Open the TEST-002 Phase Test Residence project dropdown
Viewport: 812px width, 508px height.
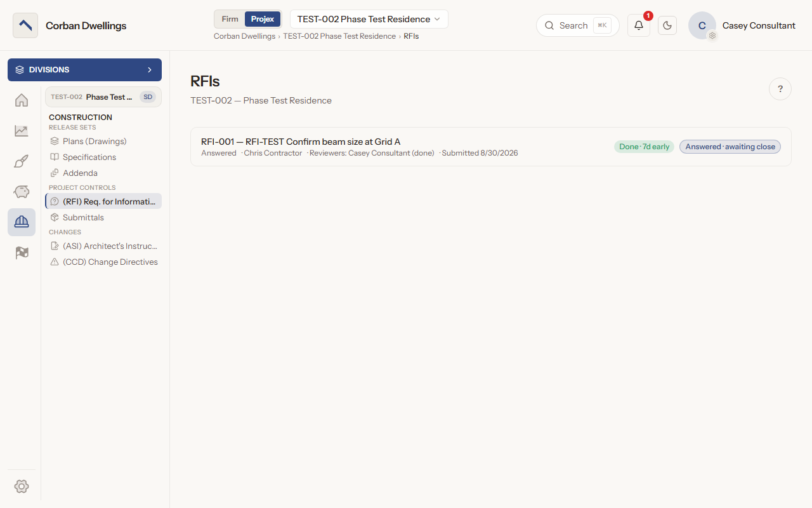[369, 19]
